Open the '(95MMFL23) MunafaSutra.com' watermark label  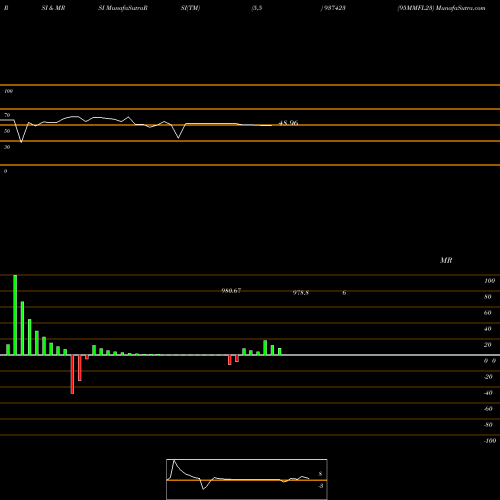(441, 8)
